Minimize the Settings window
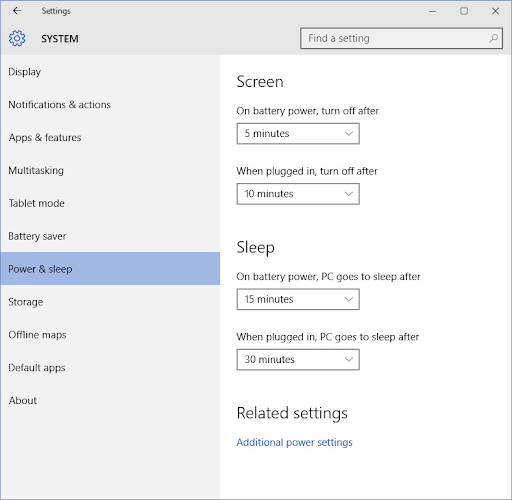This screenshot has height=500, width=512. 433,11
